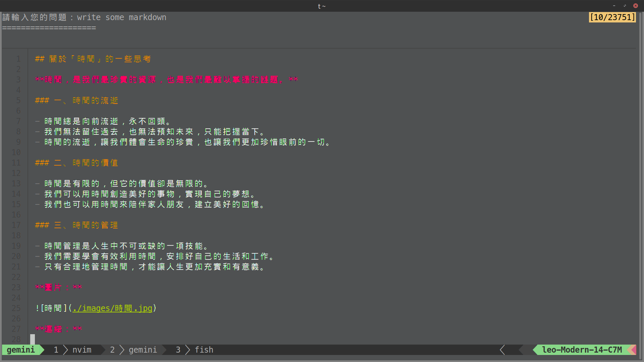Click the left-angle separator in status bar
Image resolution: width=644 pixels, height=362 pixels.
502,350
